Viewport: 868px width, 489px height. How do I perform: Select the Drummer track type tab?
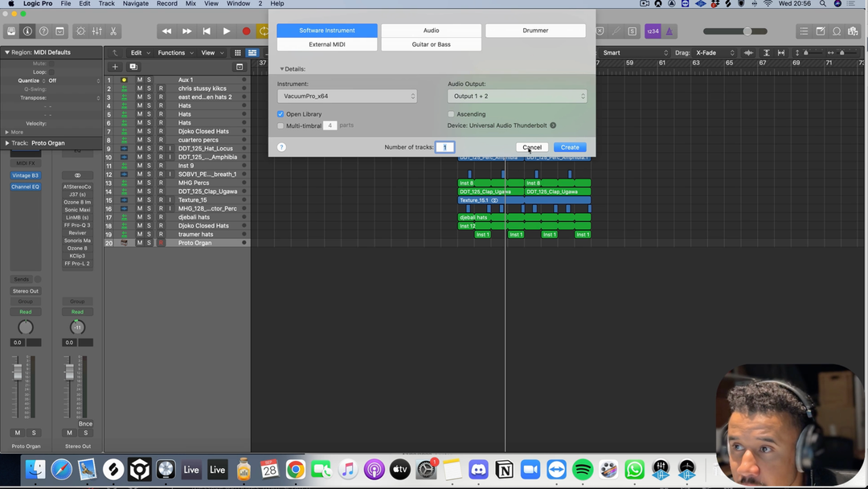pyautogui.click(x=535, y=31)
